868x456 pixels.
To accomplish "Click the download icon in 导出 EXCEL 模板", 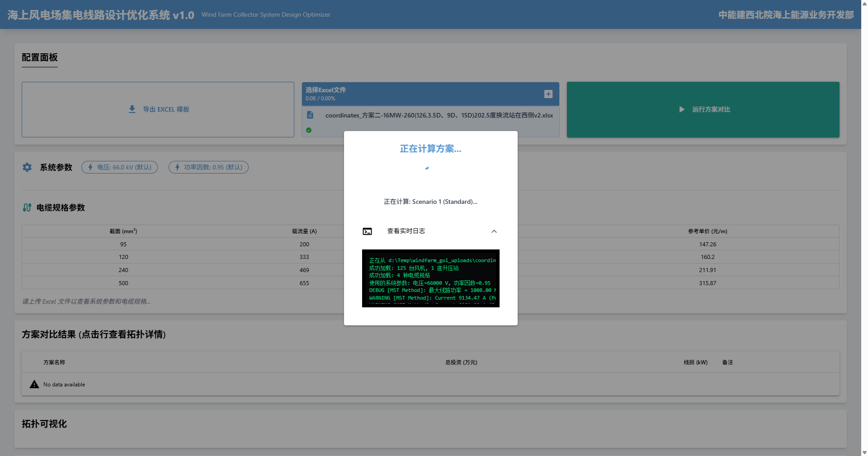I will point(132,109).
